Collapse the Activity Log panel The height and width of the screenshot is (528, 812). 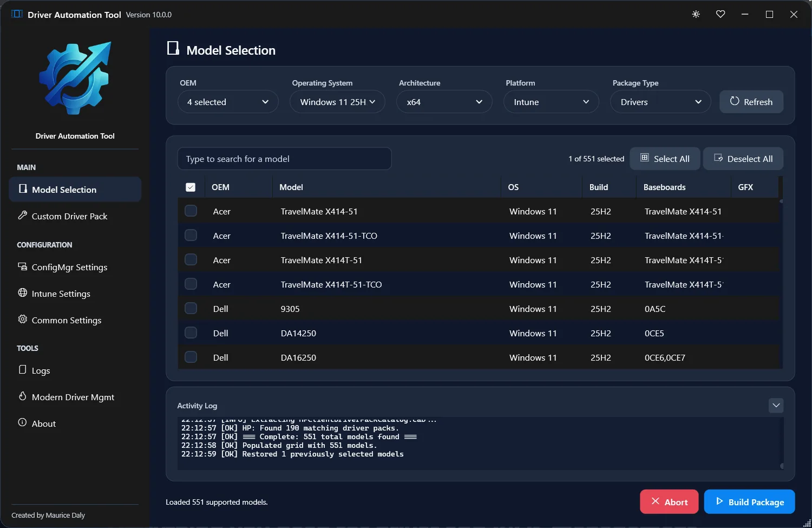pyautogui.click(x=776, y=405)
